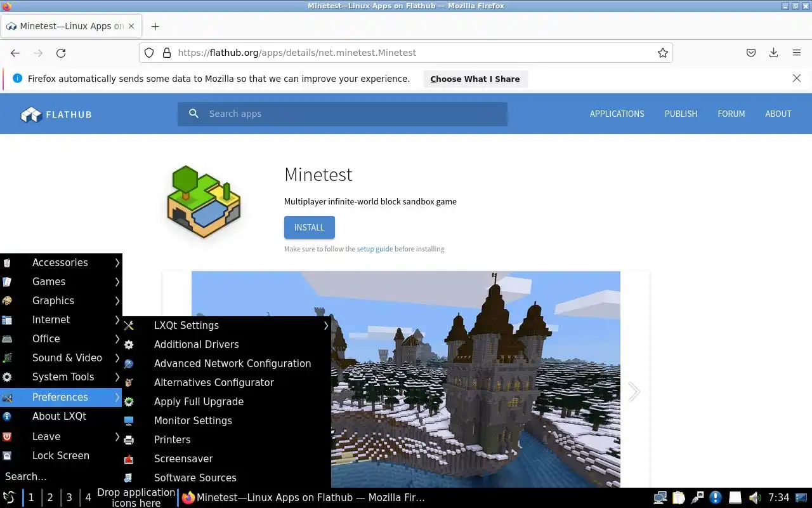Click the forward navigation arrow
The width and height of the screenshot is (812, 508).
pyautogui.click(x=38, y=53)
